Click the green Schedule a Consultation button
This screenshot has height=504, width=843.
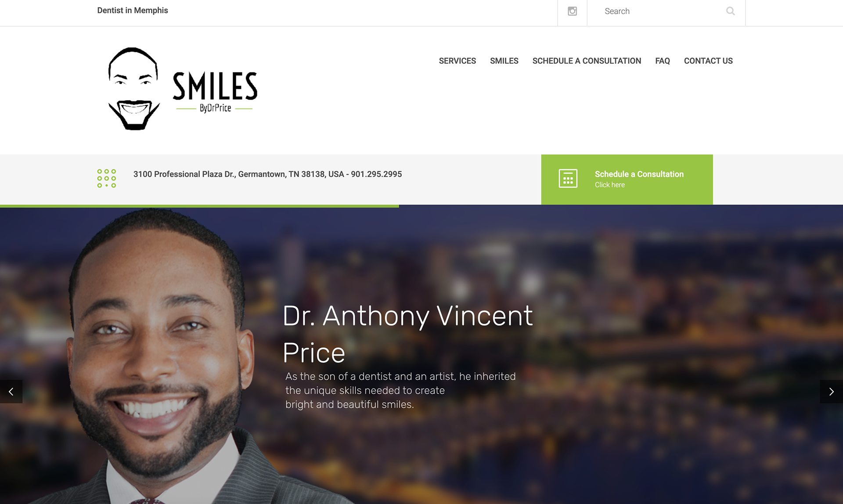(627, 180)
